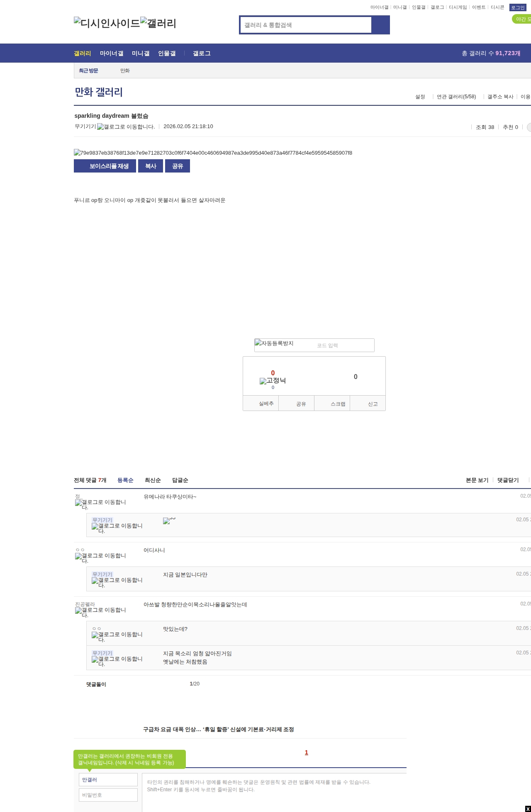531x812 pixels.
Task: Click the 로그인 button at the top right
Action: click(x=517, y=7)
